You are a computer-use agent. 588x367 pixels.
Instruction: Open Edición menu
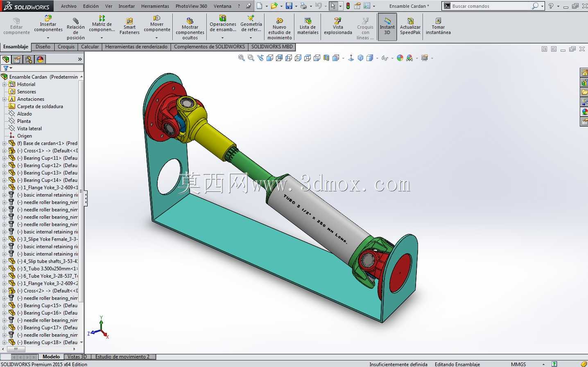point(91,6)
